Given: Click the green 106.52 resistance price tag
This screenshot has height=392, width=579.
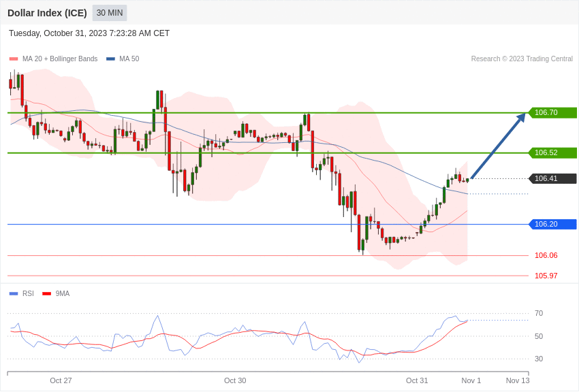Looking at the screenshot, I should click(x=553, y=152).
